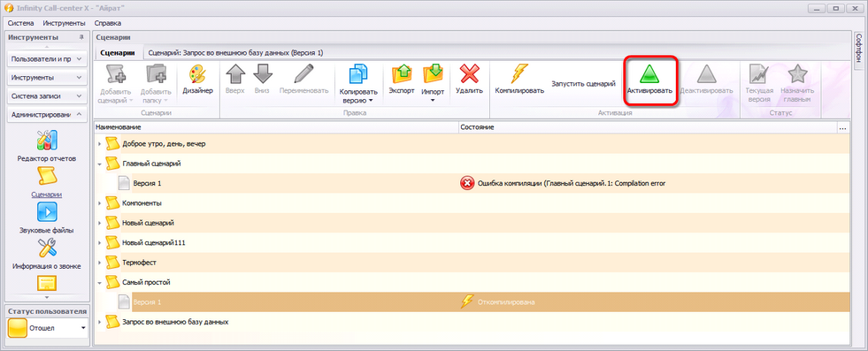The height and width of the screenshot is (351, 868).
Task: Expand the Термофест node
Action: (x=100, y=263)
